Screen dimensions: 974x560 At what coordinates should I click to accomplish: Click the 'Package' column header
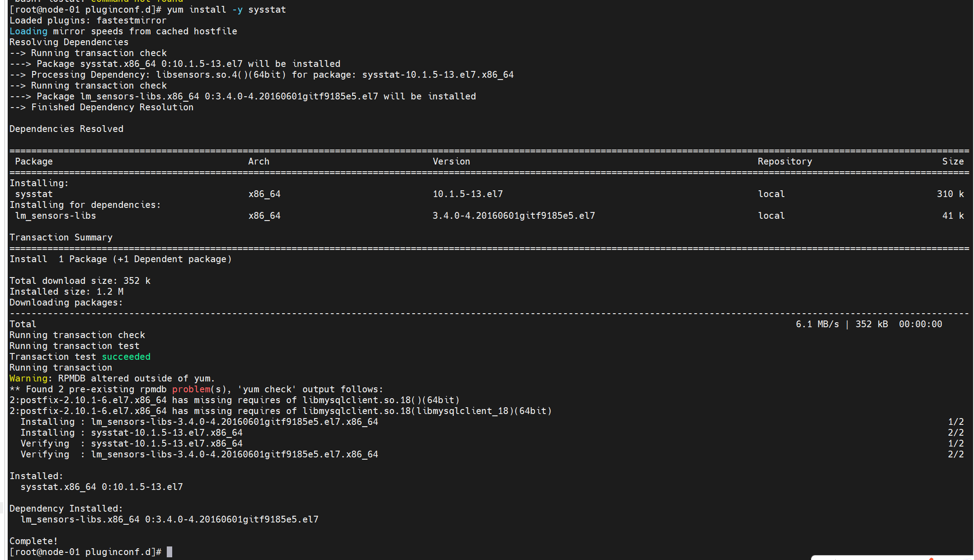[x=34, y=161]
